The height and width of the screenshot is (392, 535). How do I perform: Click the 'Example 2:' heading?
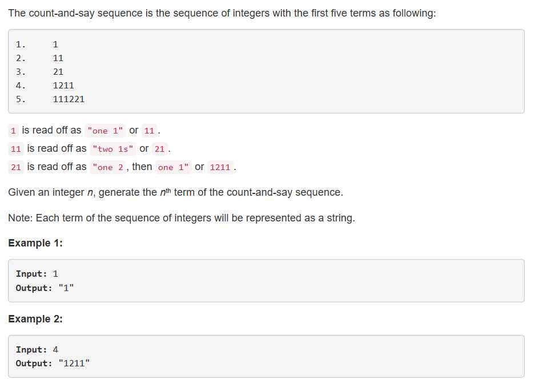click(x=35, y=319)
